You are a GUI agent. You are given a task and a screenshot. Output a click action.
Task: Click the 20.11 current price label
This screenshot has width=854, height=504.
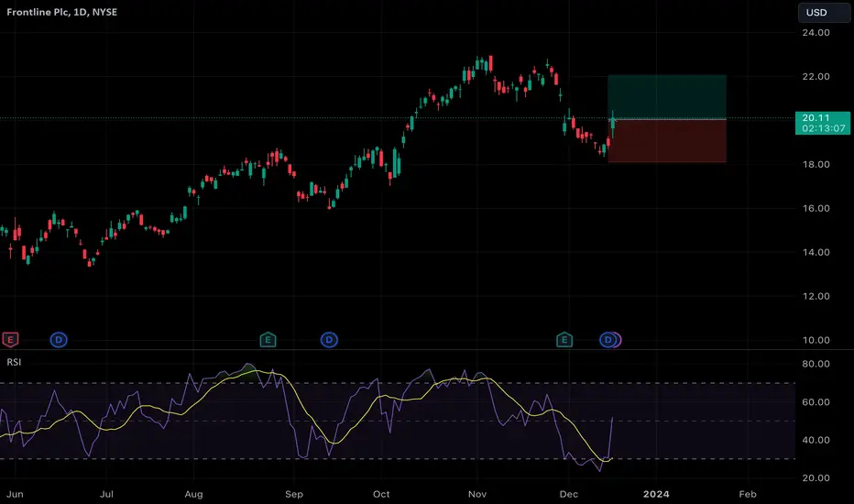point(823,123)
